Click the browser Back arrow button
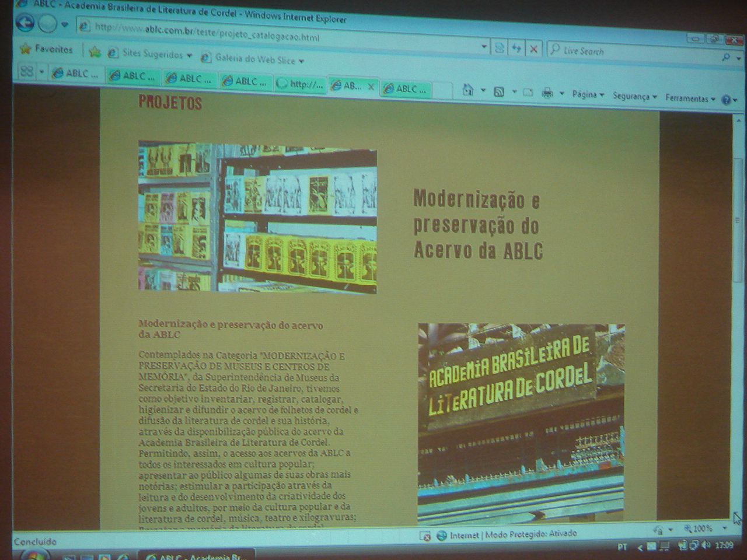Screen dimensions: 747x560 [x=25, y=23]
